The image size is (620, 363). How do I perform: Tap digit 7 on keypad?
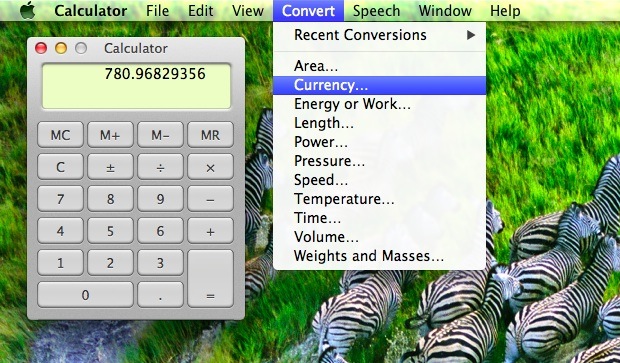(x=60, y=199)
